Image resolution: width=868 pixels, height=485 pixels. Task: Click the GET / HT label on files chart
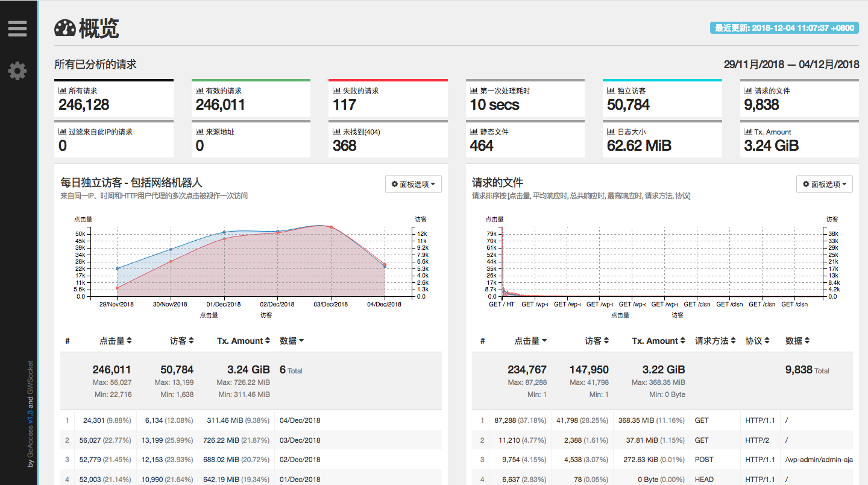click(502, 305)
